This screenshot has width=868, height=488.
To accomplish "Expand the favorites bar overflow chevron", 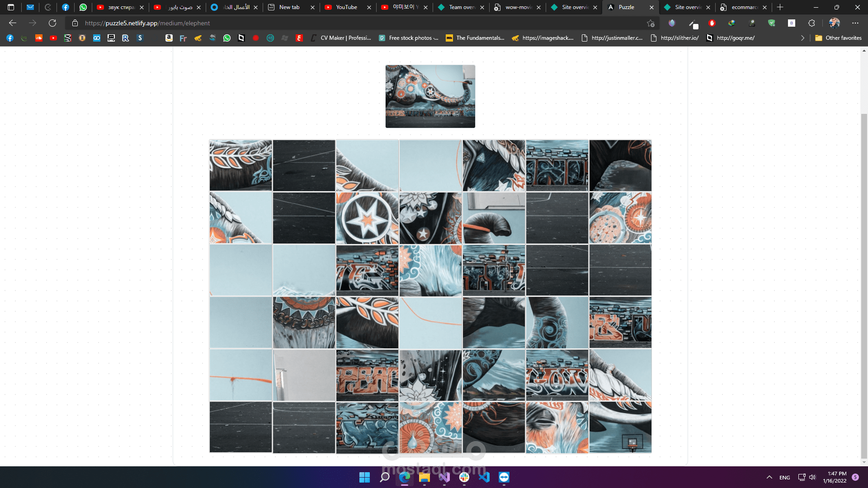I will click(x=802, y=38).
